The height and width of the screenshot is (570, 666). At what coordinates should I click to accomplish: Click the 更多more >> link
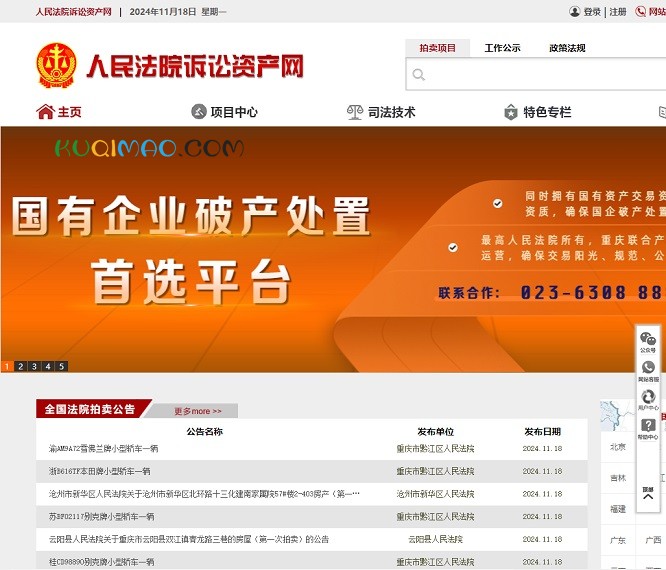(198, 411)
